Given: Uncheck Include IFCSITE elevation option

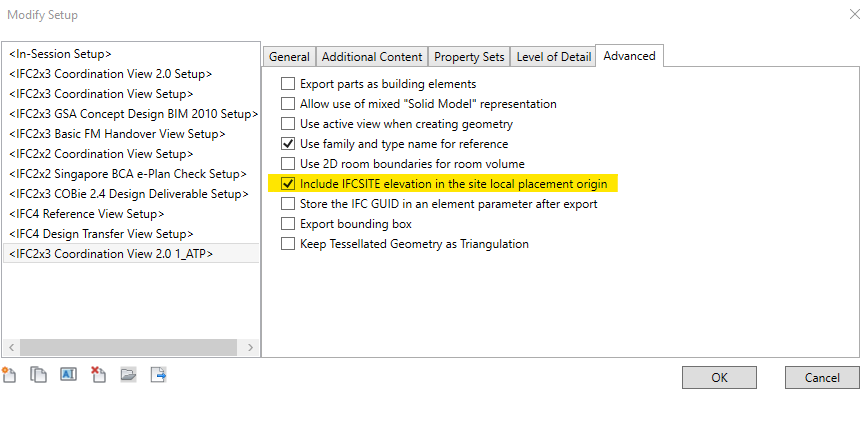Looking at the screenshot, I should coord(288,184).
